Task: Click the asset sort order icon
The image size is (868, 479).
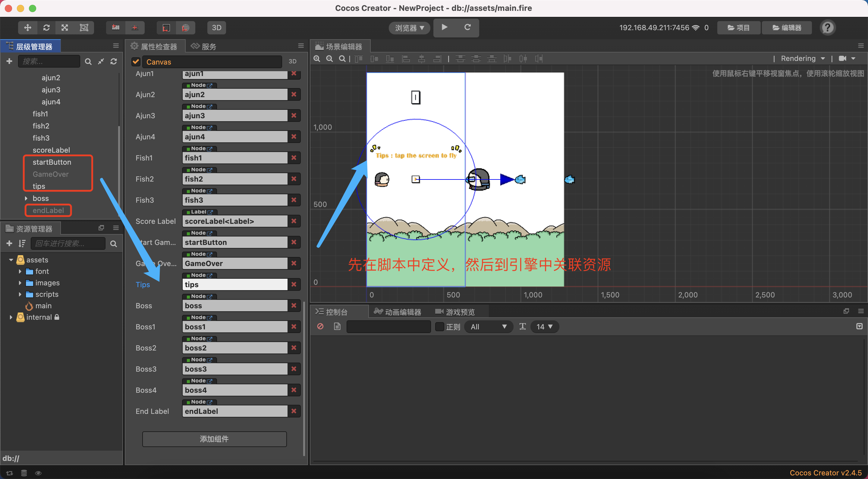Action: (22, 243)
